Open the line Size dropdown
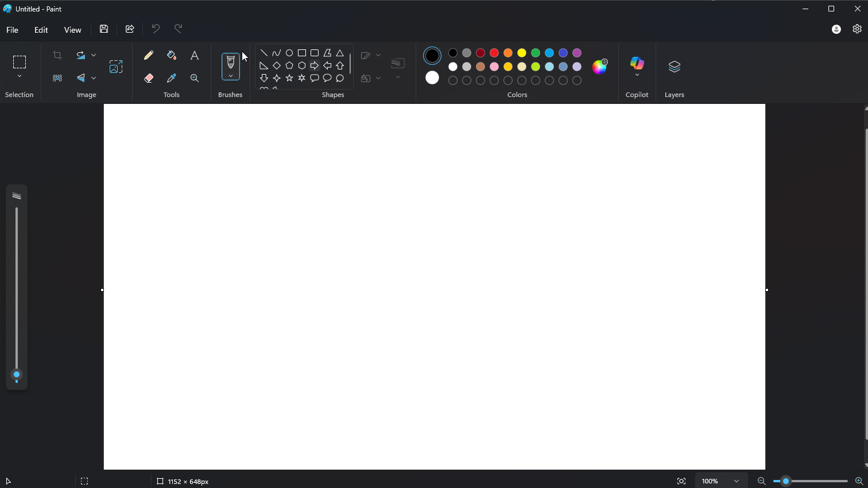 pos(398,68)
